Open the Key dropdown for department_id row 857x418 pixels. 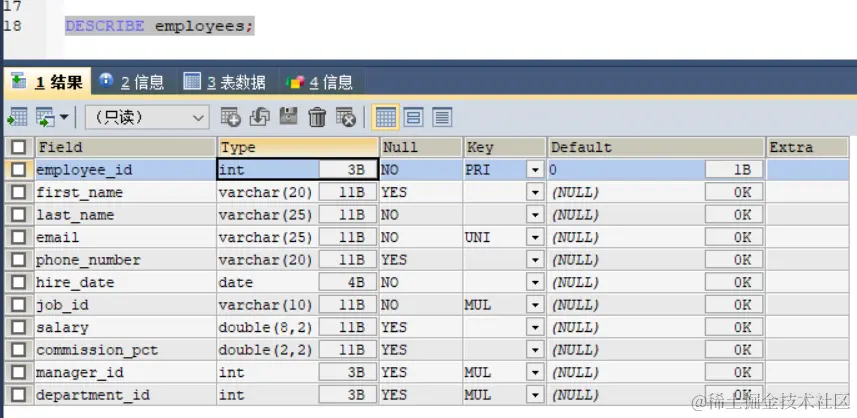[x=535, y=395]
